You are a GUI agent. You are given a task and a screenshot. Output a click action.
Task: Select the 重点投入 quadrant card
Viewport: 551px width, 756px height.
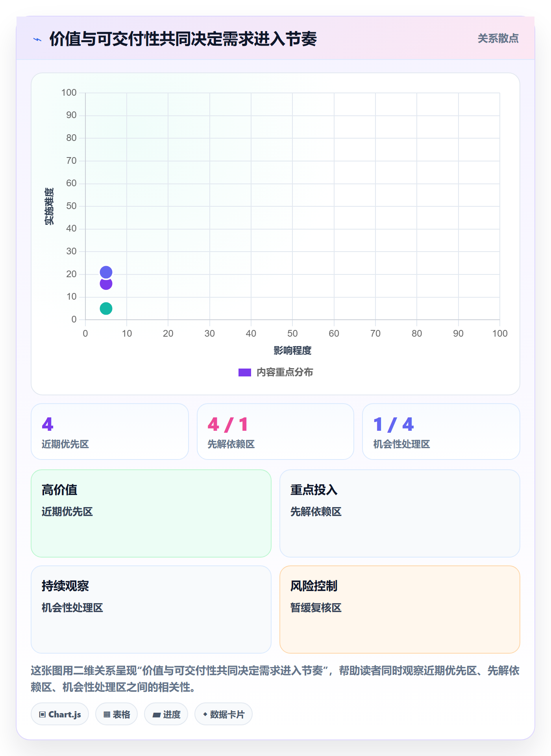click(x=400, y=513)
